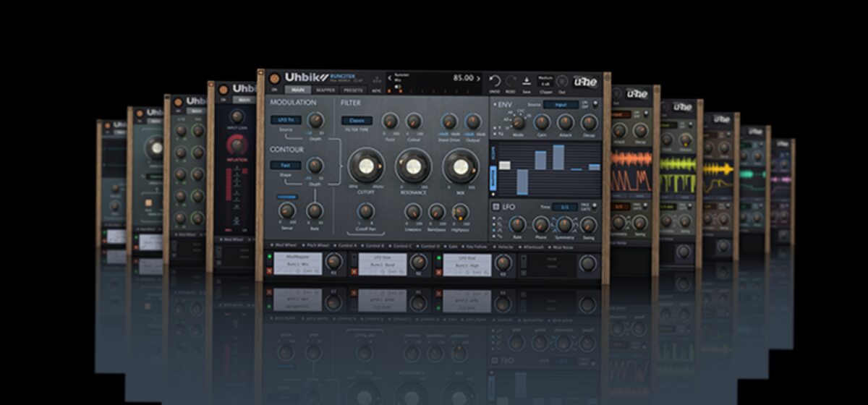Click the Mod Wheel modulation source
This screenshot has height=405, width=868.
coord(282,245)
